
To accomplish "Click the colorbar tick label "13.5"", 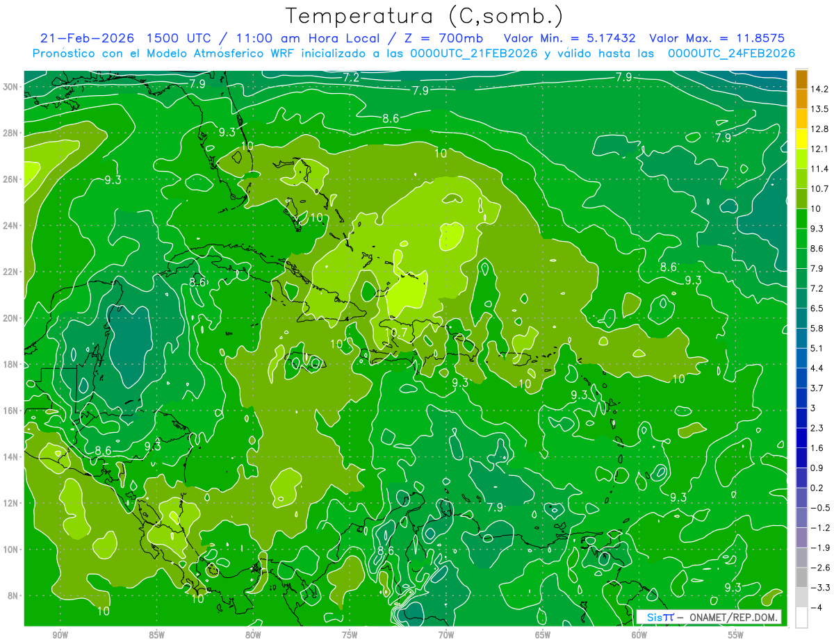I will [819, 109].
